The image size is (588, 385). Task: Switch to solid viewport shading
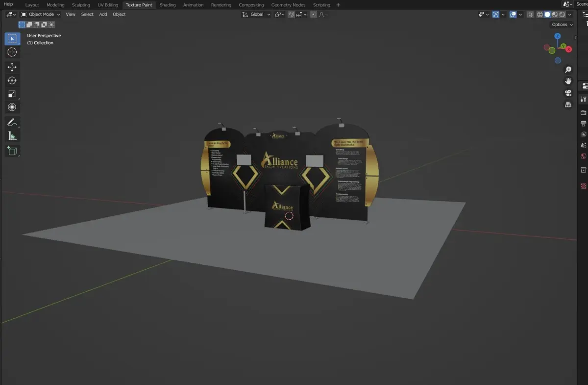click(547, 15)
